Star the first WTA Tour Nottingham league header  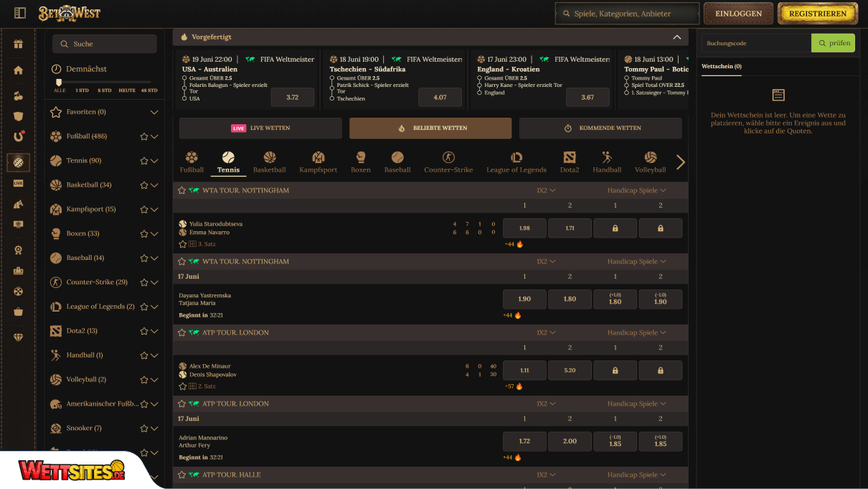(x=182, y=190)
